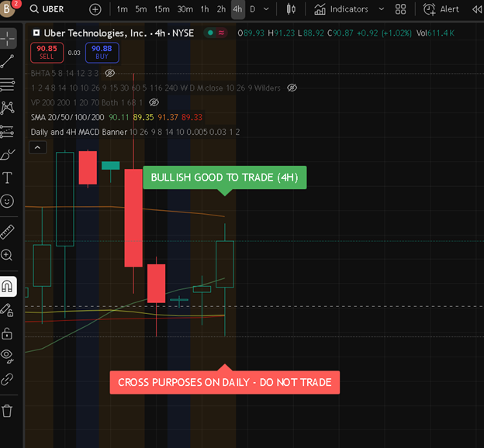
Task: Click the Daily and 4H MACD Banner legend
Action: 78,132
